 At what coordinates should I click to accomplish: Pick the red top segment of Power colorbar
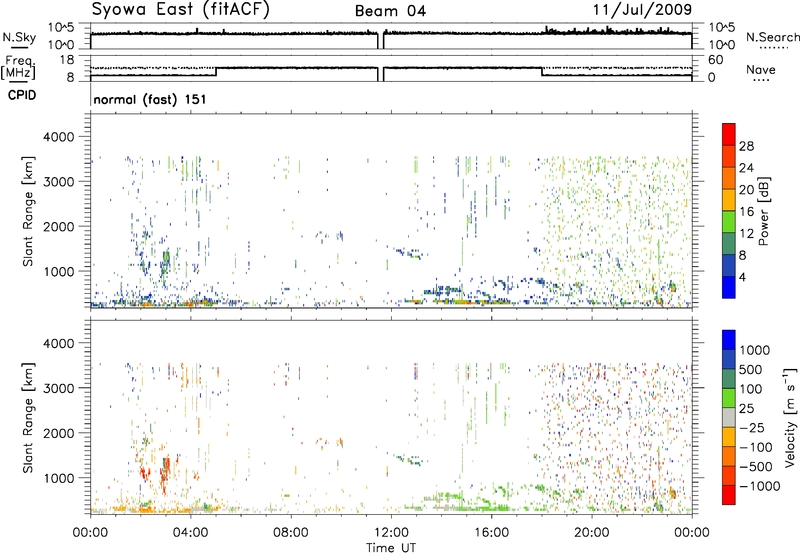(x=729, y=135)
